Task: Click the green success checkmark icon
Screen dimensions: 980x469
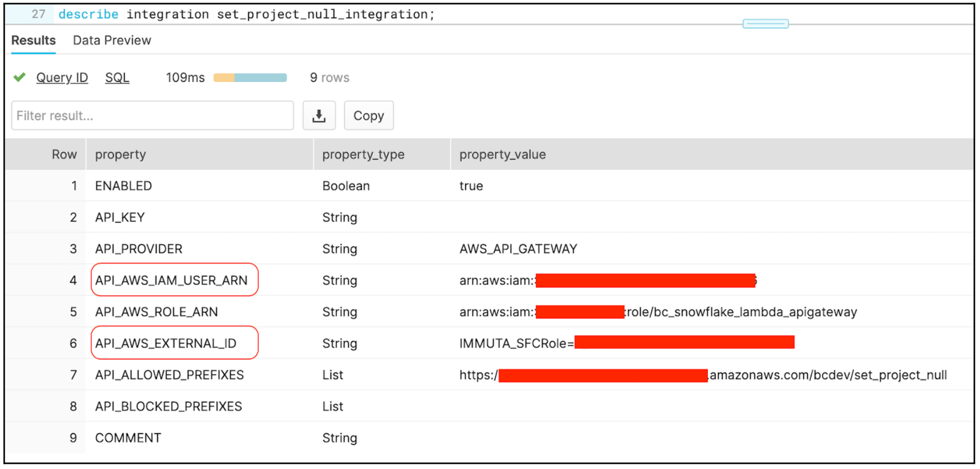Action: coord(20,78)
